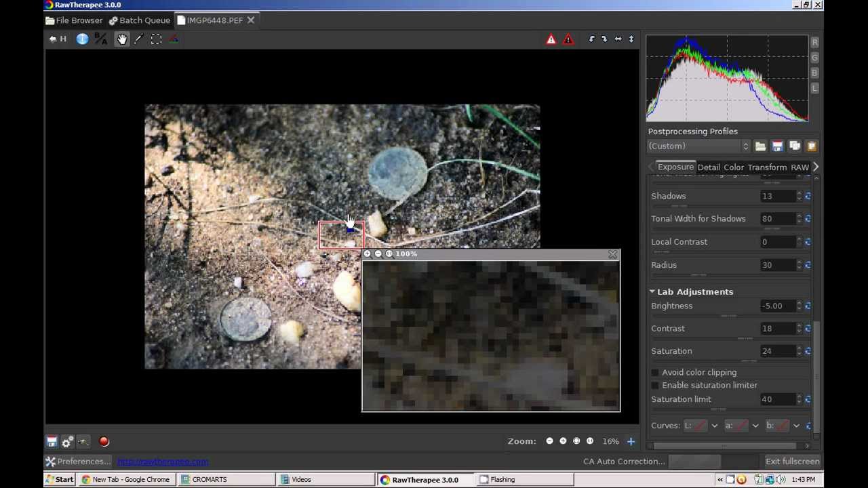868x488 pixels.
Task: Load a profile from file icon
Action: point(761,146)
